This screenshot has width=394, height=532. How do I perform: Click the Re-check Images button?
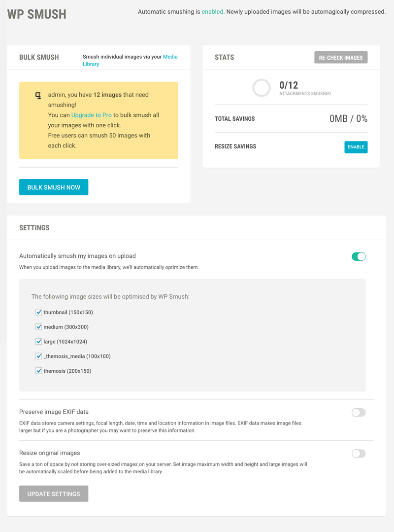pos(341,58)
